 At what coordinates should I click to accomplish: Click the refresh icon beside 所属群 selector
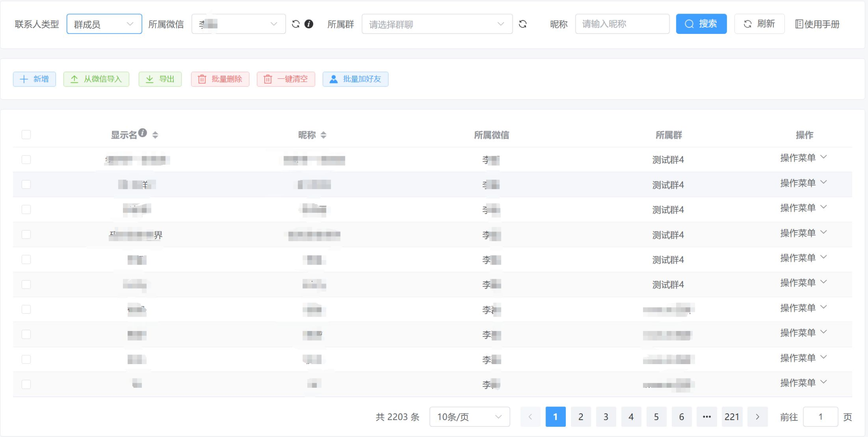pos(523,24)
